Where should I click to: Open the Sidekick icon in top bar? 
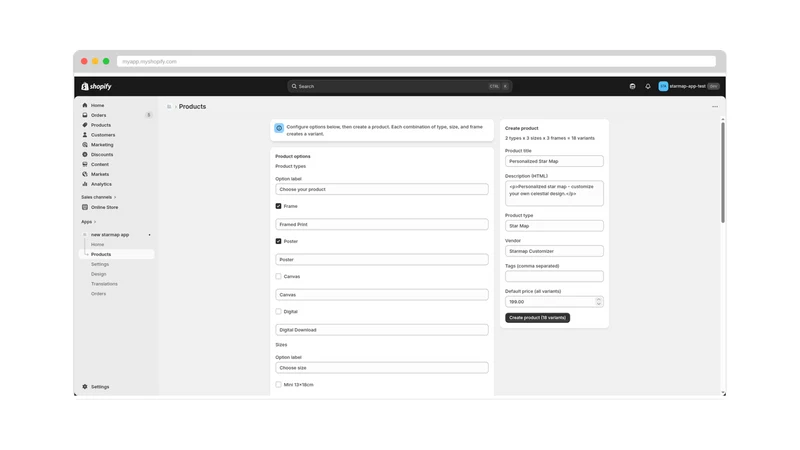click(x=632, y=86)
